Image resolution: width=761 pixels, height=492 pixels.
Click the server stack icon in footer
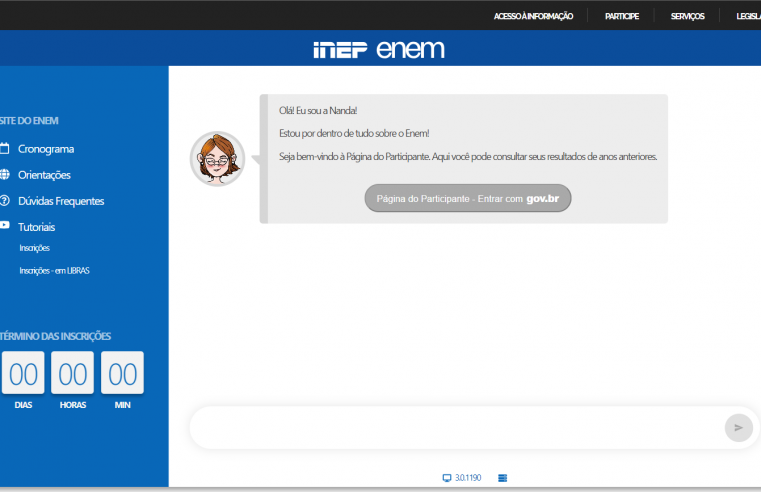click(x=502, y=478)
